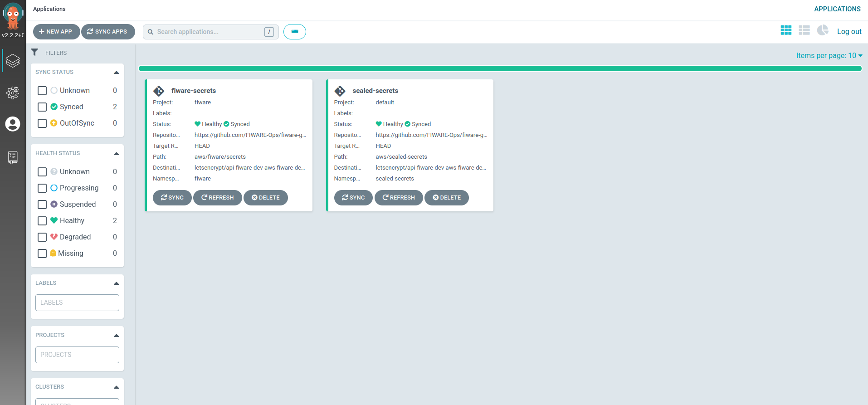Click the slash shortcut hint in search
The height and width of the screenshot is (405, 868).
[x=269, y=32]
